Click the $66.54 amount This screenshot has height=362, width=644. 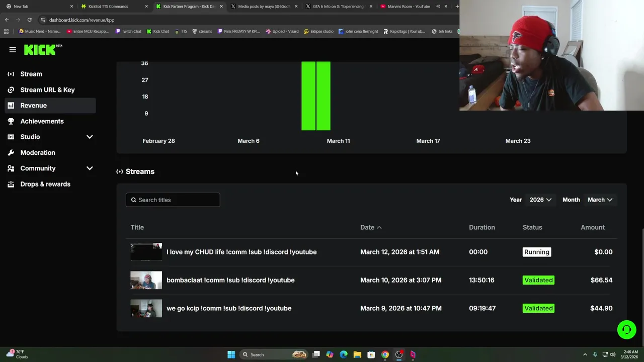point(601,280)
